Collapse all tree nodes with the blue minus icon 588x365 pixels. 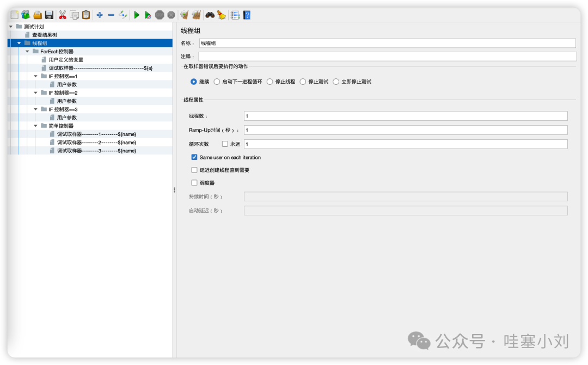[x=111, y=15]
